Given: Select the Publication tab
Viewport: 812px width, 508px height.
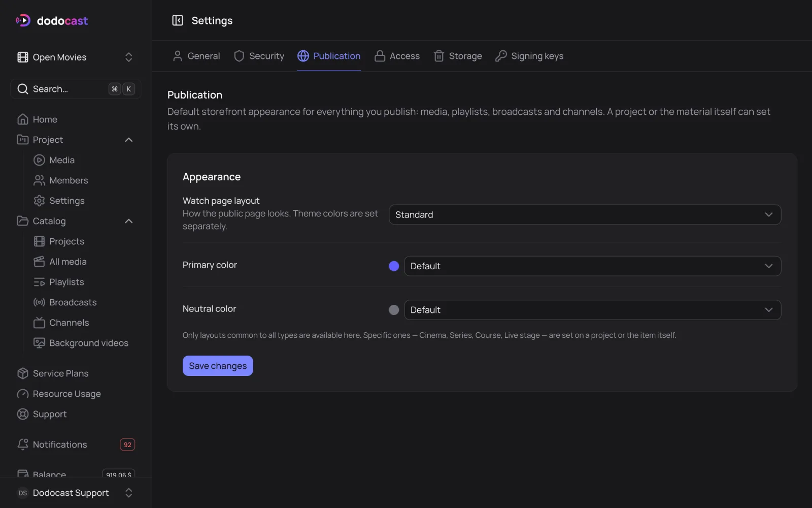Looking at the screenshot, I should point(329,56).
